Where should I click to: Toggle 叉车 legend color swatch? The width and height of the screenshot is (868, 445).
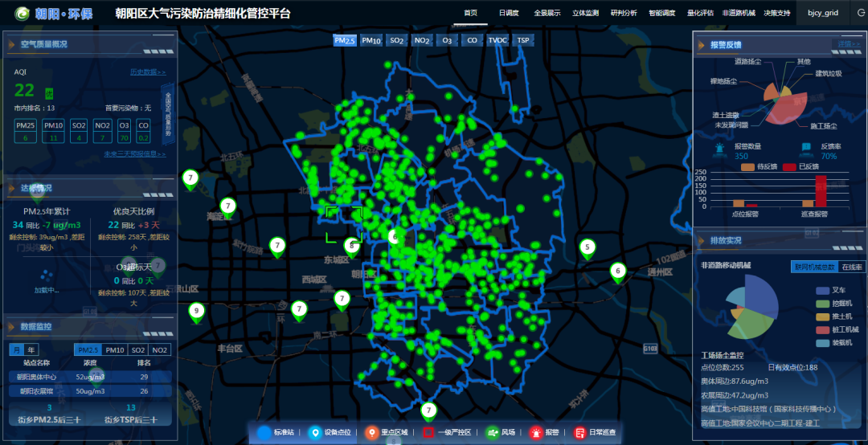click(822, 290)
